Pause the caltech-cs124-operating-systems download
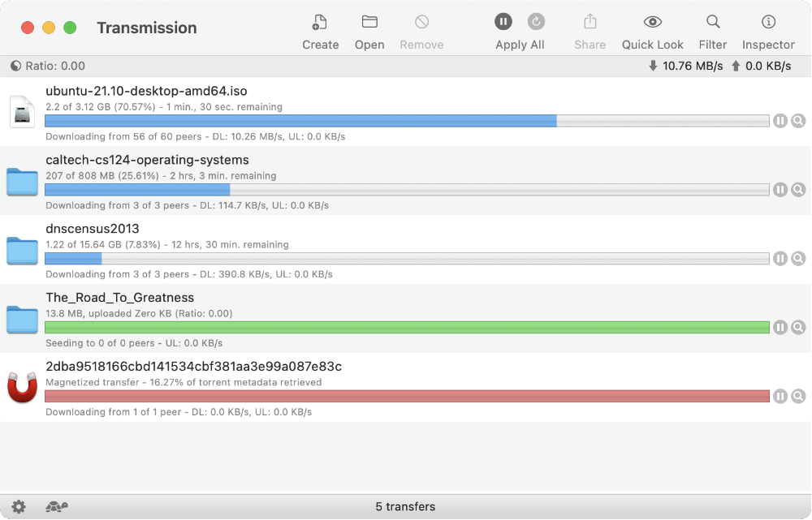 pyautogui.click(x=779, y=189)
